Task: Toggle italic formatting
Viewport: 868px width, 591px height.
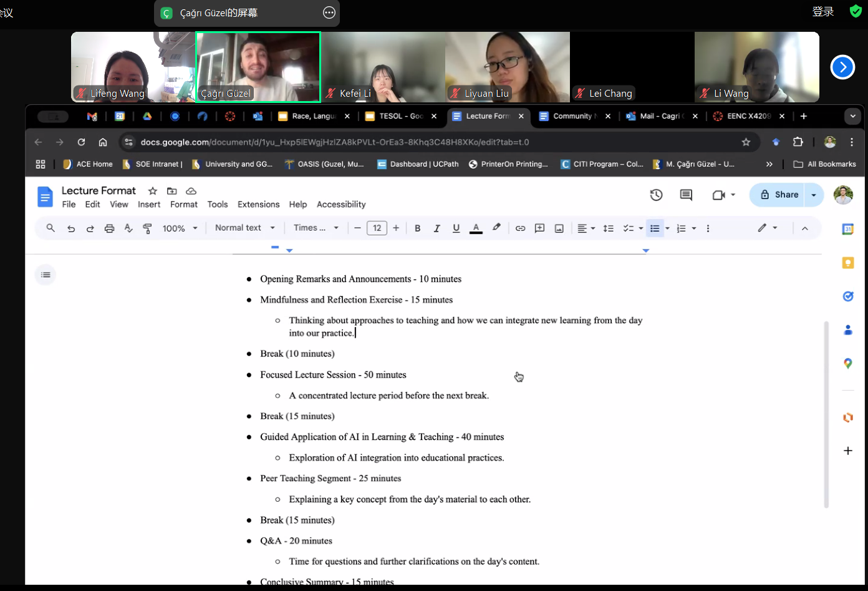Action: (x=437, y=228)
